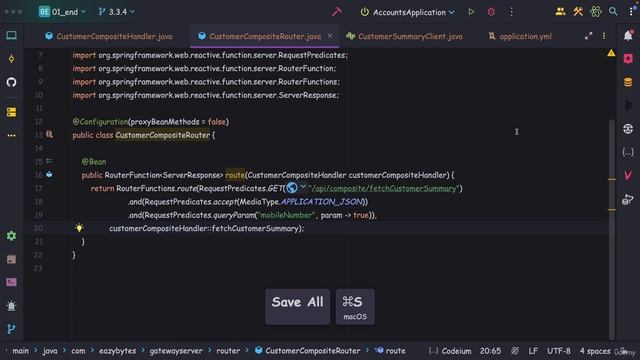
Task: Expand editor with the maximize arrows icon
Action: (x=588, y=36)
